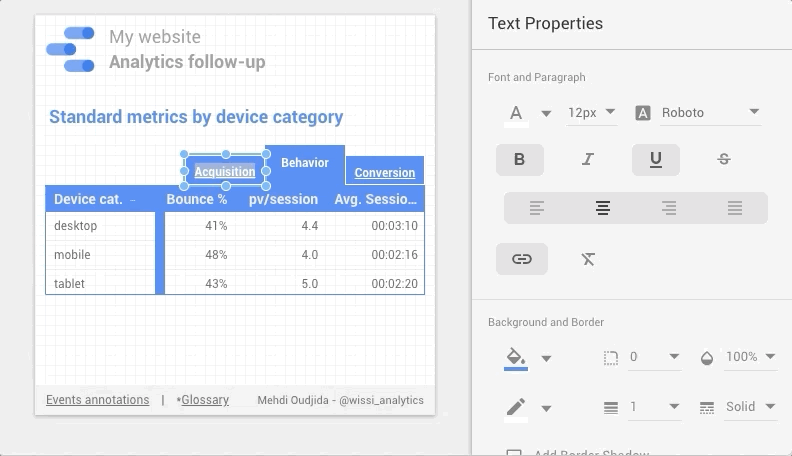
Task: Click the Bounce % column header
Action: coord(196,199)
